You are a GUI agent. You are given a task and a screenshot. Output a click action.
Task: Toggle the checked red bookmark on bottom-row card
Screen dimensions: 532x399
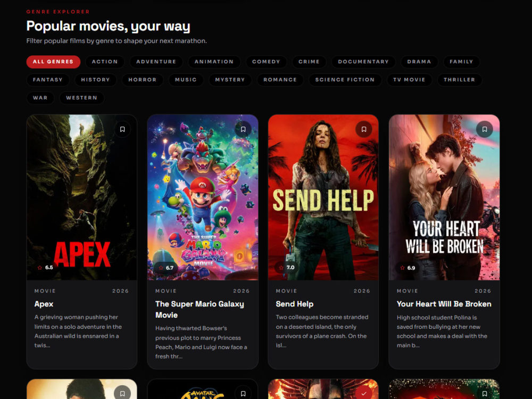(364, 394)
